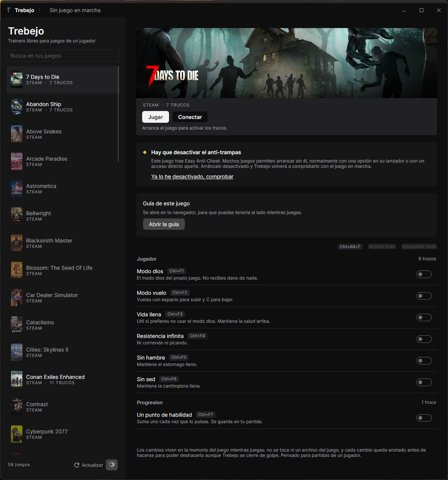
Task: Select 'Bellwright' title in list
Action: pos(39,213)
